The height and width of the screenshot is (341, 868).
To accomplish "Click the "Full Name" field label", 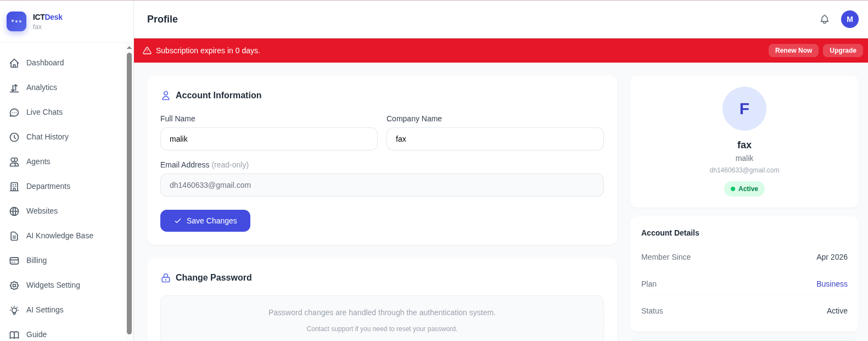I will [178, 119].
